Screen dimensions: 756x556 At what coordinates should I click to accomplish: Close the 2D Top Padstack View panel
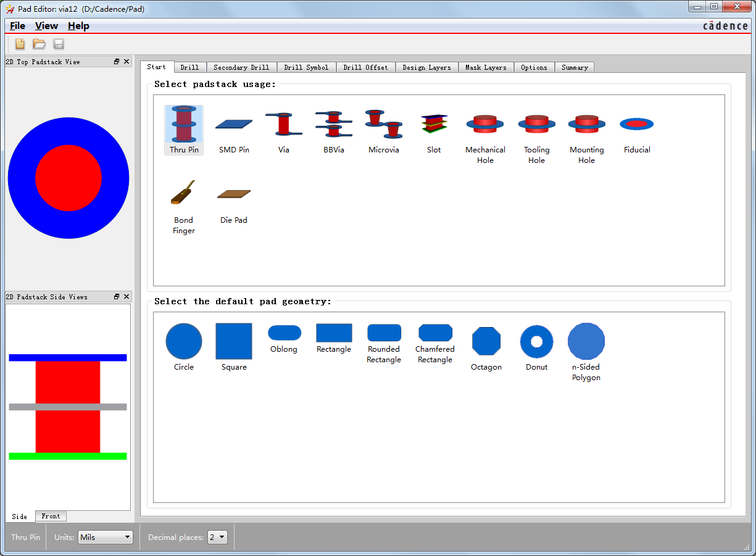tap(127, 62)
